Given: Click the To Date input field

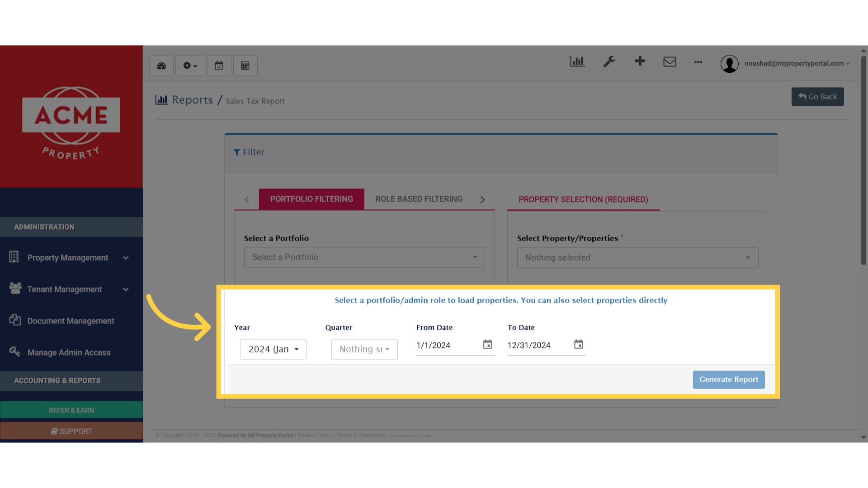Looking at the screenshot, I should click(x=539, y=345).
